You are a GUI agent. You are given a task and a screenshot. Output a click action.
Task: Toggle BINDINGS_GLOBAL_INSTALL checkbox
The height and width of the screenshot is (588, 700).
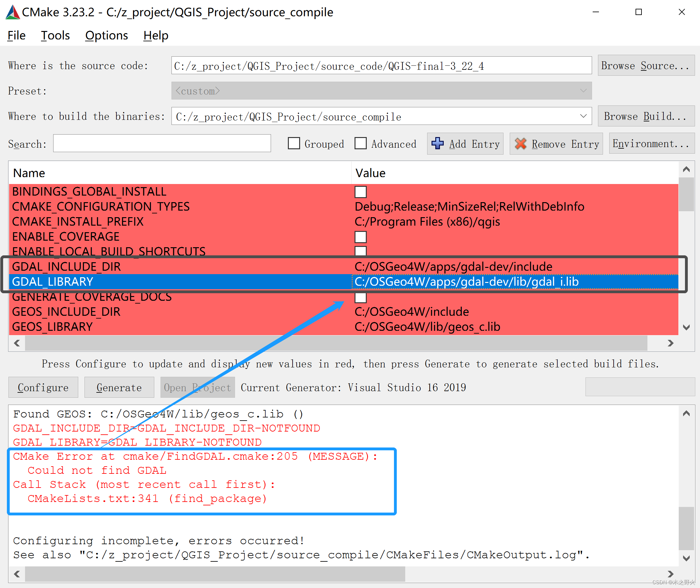[x=360, y=192]
